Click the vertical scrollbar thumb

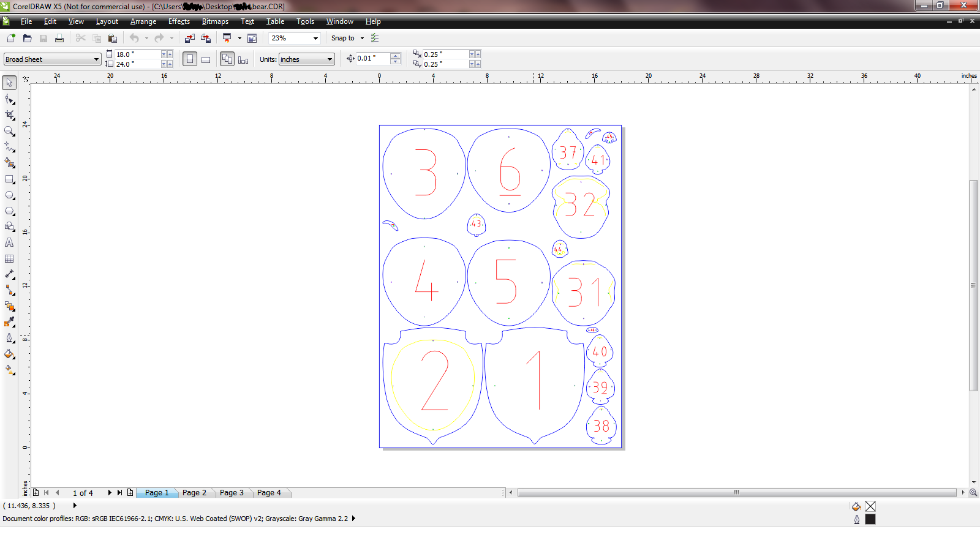pyautogui.click(x=973, y=285)
